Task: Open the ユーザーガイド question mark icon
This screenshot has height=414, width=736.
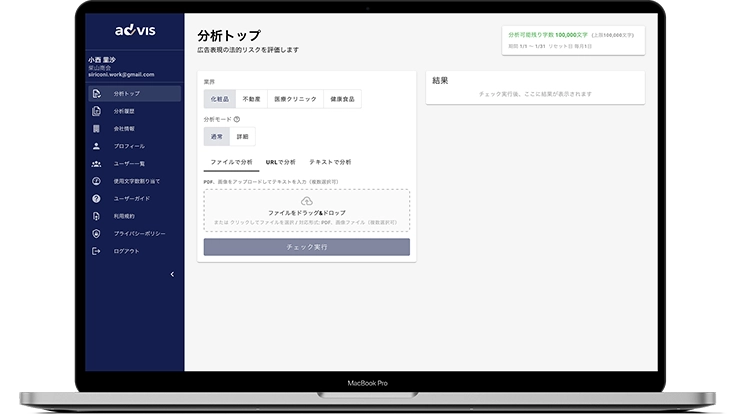Action: (x=96, y=198)
